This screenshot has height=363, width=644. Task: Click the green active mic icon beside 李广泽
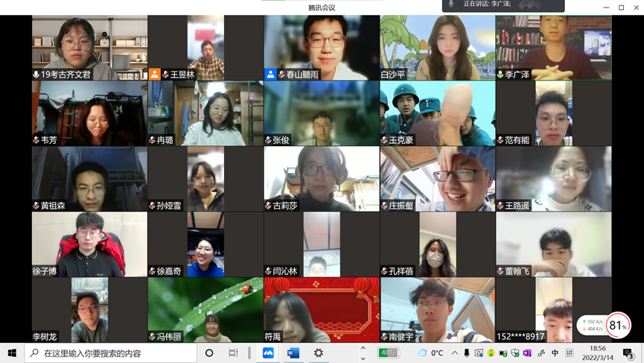[x=500, y=75]
